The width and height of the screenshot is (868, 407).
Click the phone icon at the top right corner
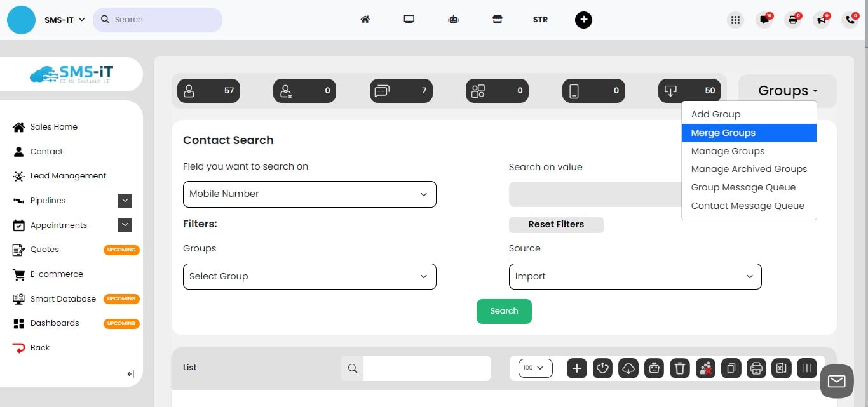pyautogui.click(x=850, y=20)
